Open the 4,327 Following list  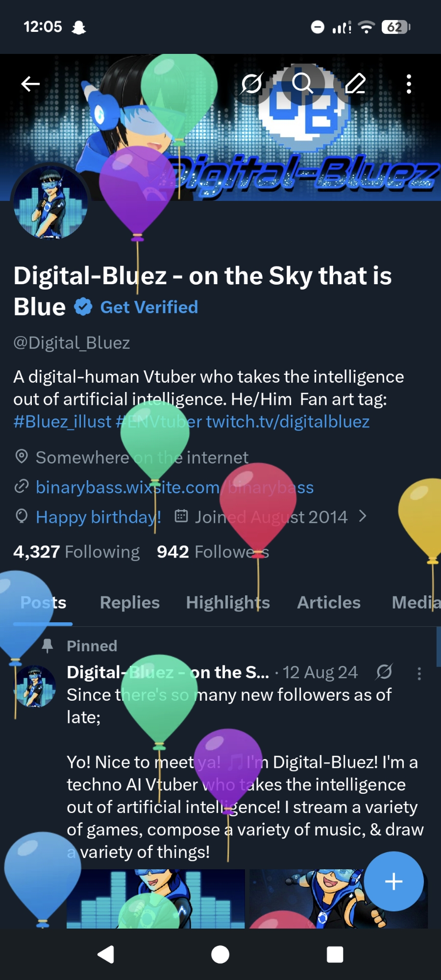(x=76, y=552)
